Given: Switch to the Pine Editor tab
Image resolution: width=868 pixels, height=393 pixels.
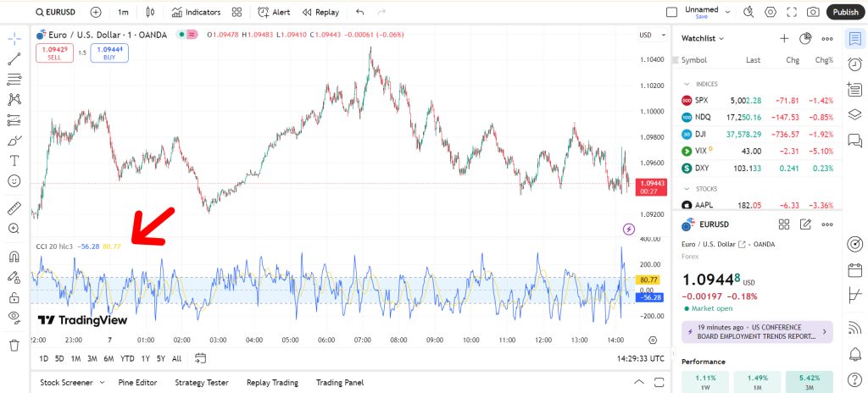Looking at the screenshot, I should (137, 383).
